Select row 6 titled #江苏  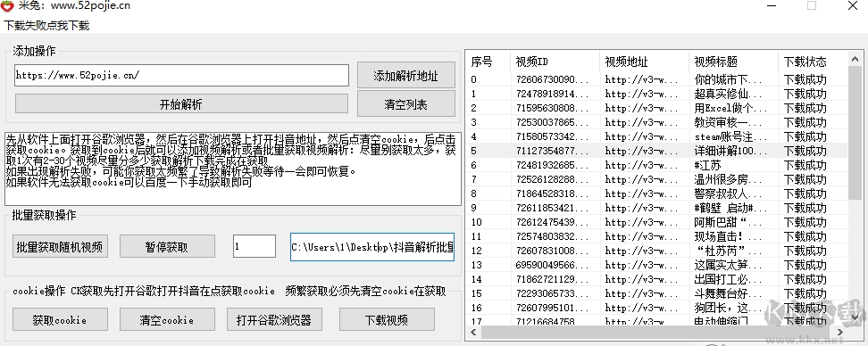pos(656,165)
